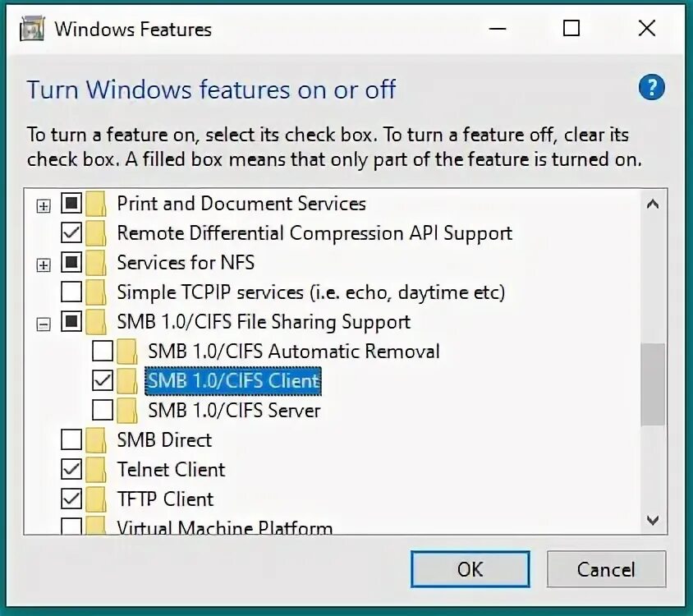The width and height of the screenshot is (693, 616).
Task: Dismiss the dialog with Cancel
Action: pos(606,569)
